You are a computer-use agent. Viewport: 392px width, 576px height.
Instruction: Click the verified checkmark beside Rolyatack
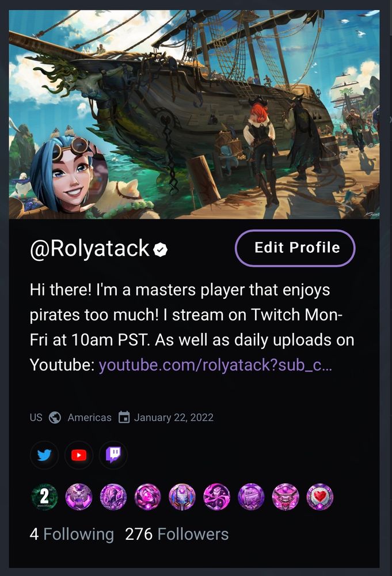pos(161,249)
